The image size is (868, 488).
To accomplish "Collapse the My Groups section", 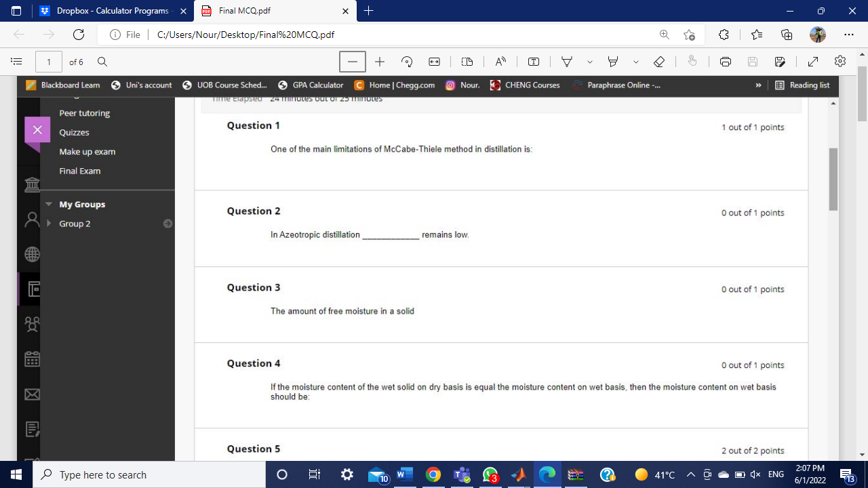I will (x=48, y=204).
